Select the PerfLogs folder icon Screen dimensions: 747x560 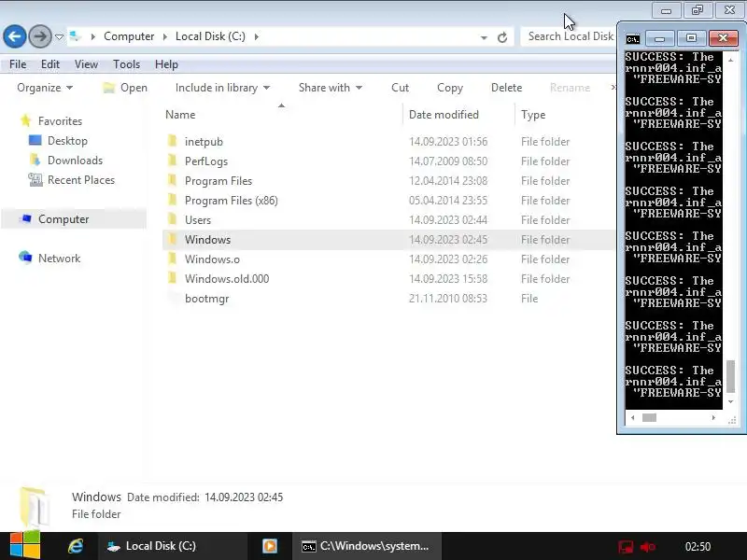coord(173,161)
